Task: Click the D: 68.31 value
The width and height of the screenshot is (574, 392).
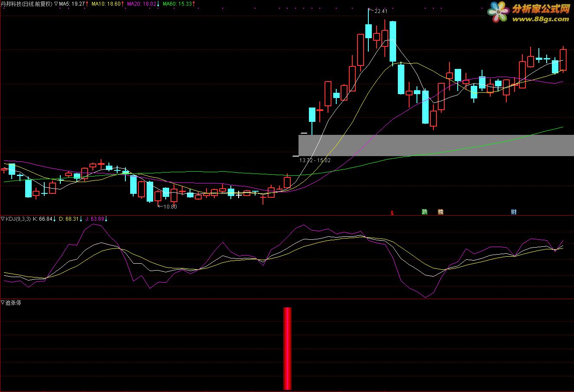Action: click(69, 219)
